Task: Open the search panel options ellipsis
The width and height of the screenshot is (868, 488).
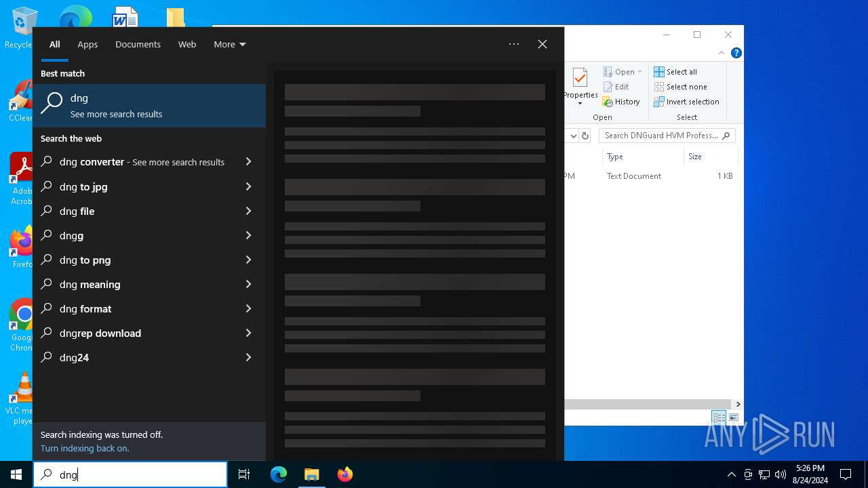Action: coord(514,44)
